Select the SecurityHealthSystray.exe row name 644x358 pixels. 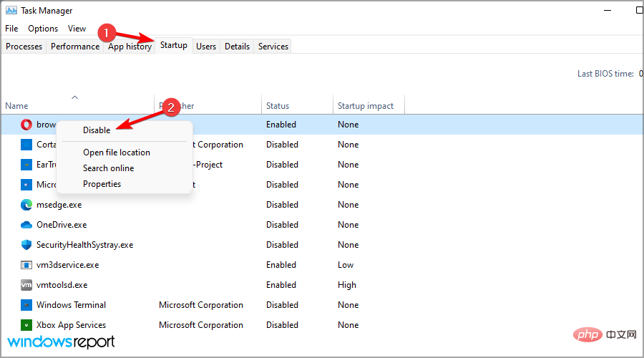(85, 245)
